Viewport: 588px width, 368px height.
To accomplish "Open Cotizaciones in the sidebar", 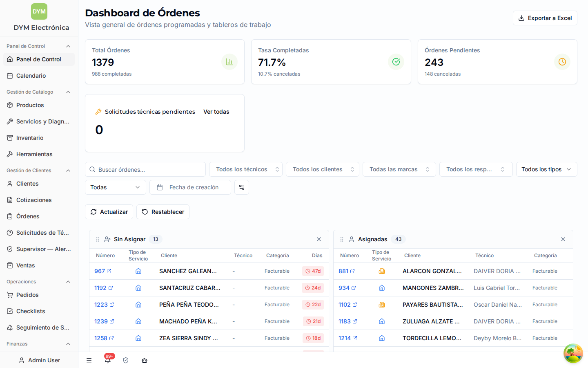I will pyautogui.click(x=39, y=200).
